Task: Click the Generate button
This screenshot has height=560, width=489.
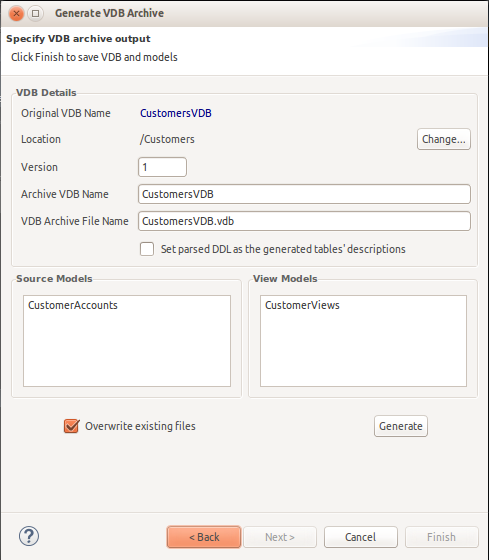Action: coord(401,426)
